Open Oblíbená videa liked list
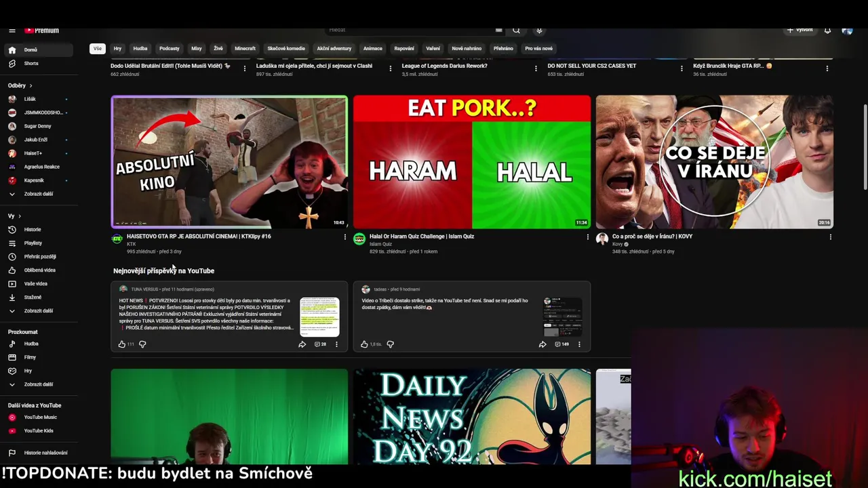 pos(38,270)
